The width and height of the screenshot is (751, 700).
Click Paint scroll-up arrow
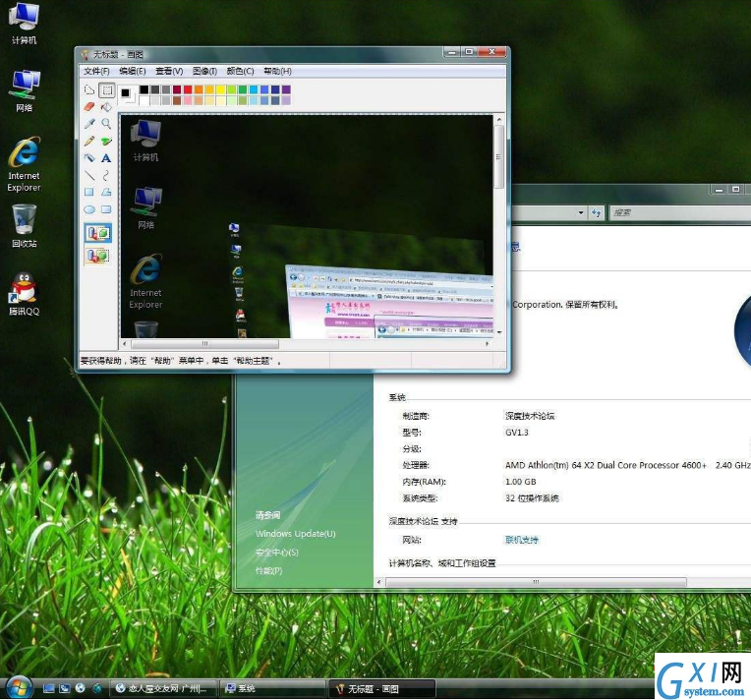tap(499, 119)
